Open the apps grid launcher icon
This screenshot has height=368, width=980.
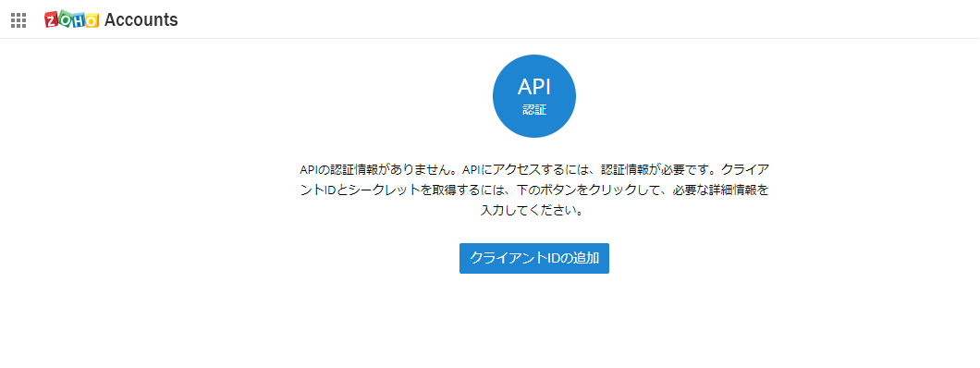pos(18,20)
